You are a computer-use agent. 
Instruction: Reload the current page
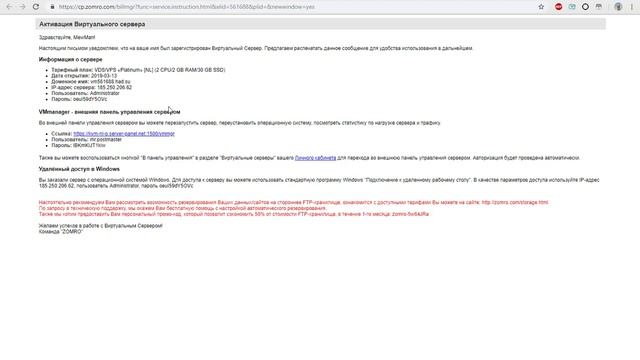pyautogui.click(x=36, y=7)
